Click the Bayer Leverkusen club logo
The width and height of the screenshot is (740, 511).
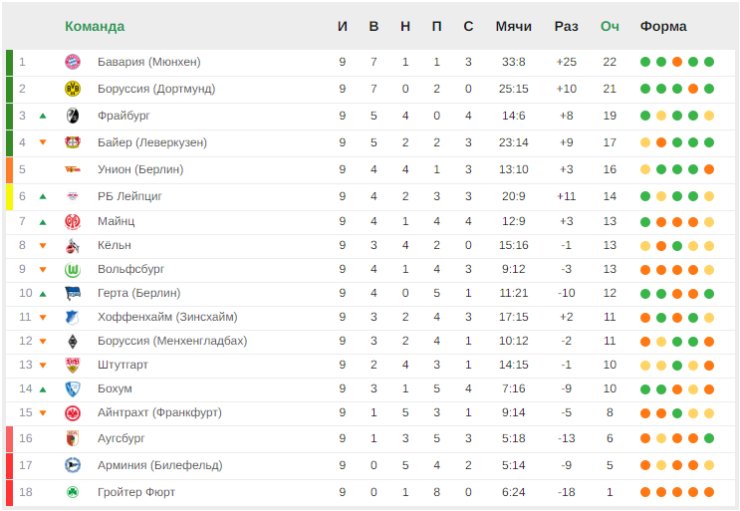[73, 142]
